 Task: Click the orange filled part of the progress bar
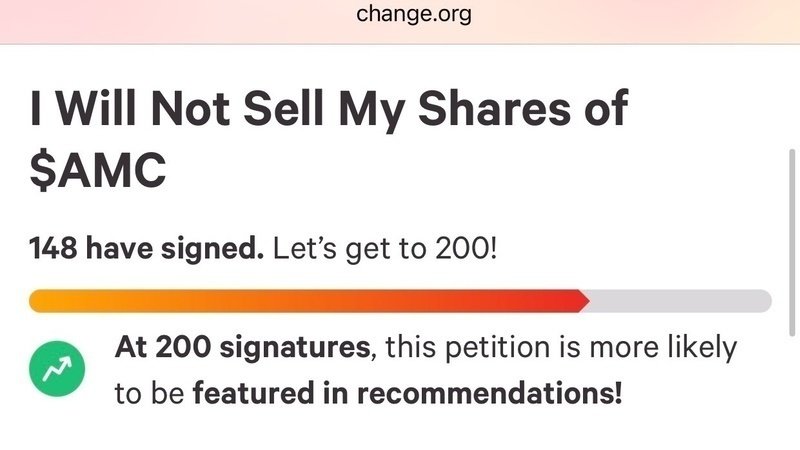300,301
